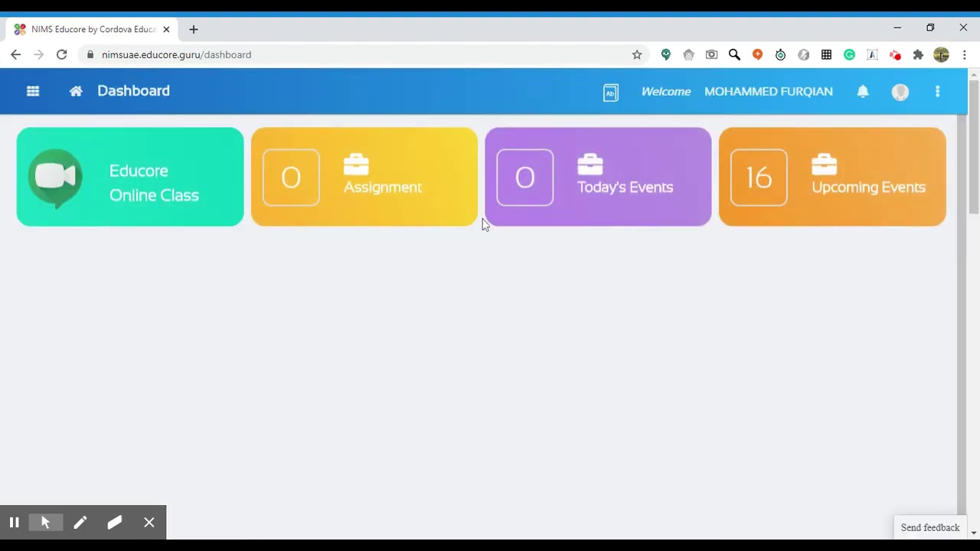The image size is (980, 551).
Task: Open a new browser tab
Action: [x=194, y=29]
